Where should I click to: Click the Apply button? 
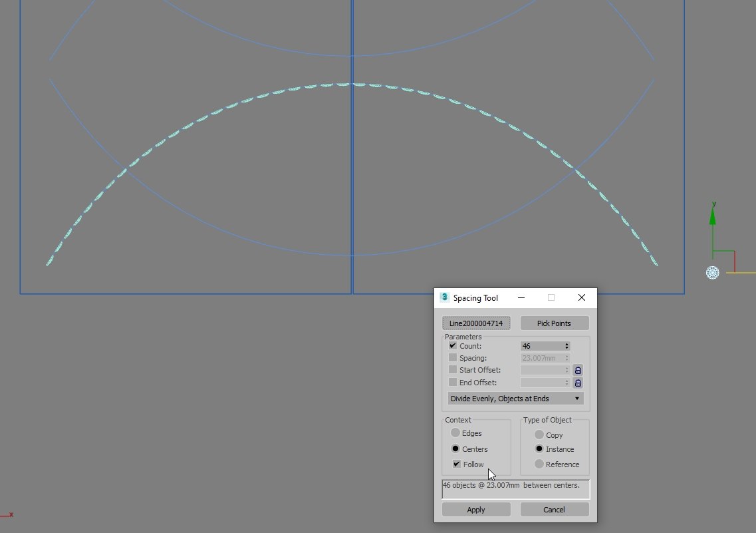(x=476, y=509)
